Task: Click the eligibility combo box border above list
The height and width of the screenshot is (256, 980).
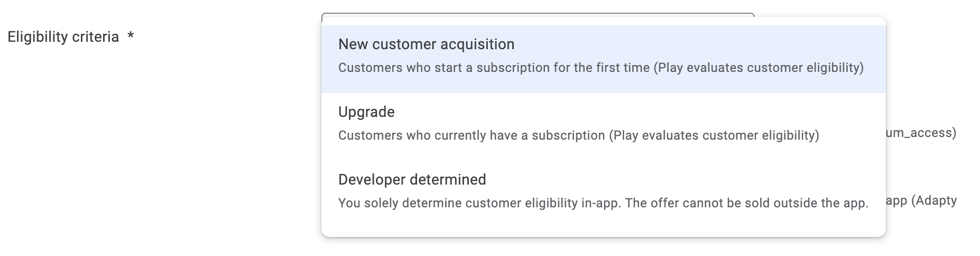Action: (x=538, y=15)
